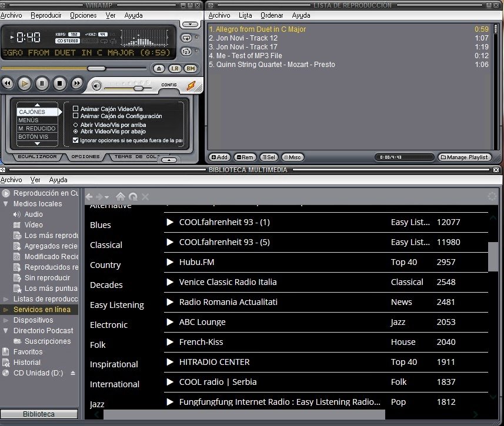Click the Previous track button in Winamp
The image size is (504, 426).
[x=8, y=83]
